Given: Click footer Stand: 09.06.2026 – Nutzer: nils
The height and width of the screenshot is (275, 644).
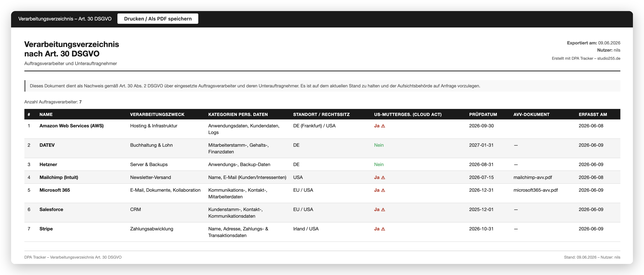Looking at the screenshot, I should pos(592,257).
